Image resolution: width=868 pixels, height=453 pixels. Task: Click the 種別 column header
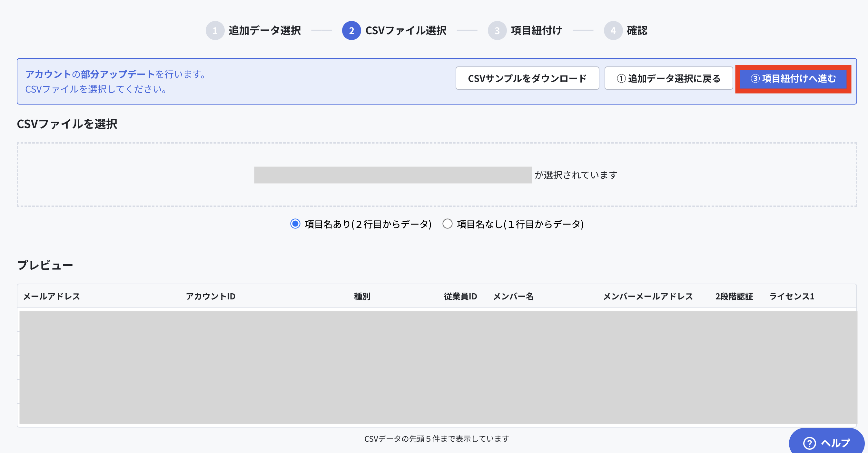362,296
